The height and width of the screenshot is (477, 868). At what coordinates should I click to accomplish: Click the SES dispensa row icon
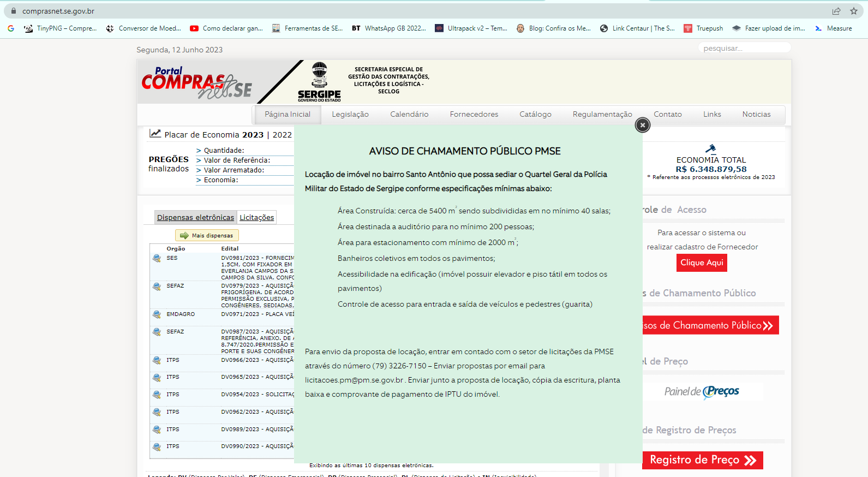[x=157, y=258]
